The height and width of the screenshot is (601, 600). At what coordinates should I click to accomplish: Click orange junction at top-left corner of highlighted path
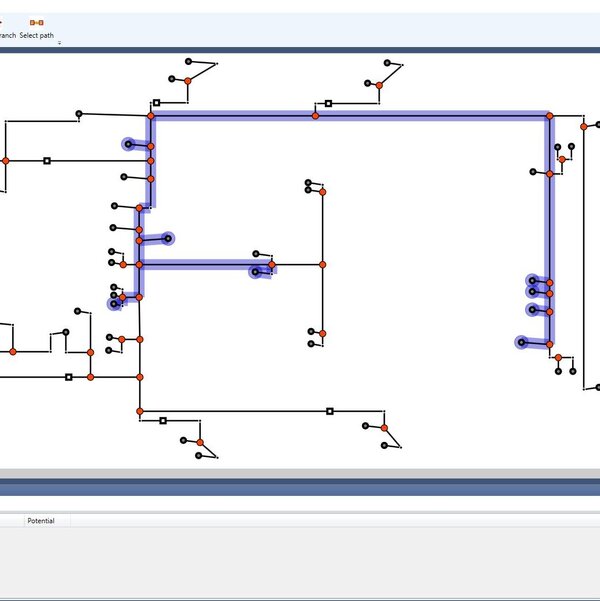coord(151,116)
